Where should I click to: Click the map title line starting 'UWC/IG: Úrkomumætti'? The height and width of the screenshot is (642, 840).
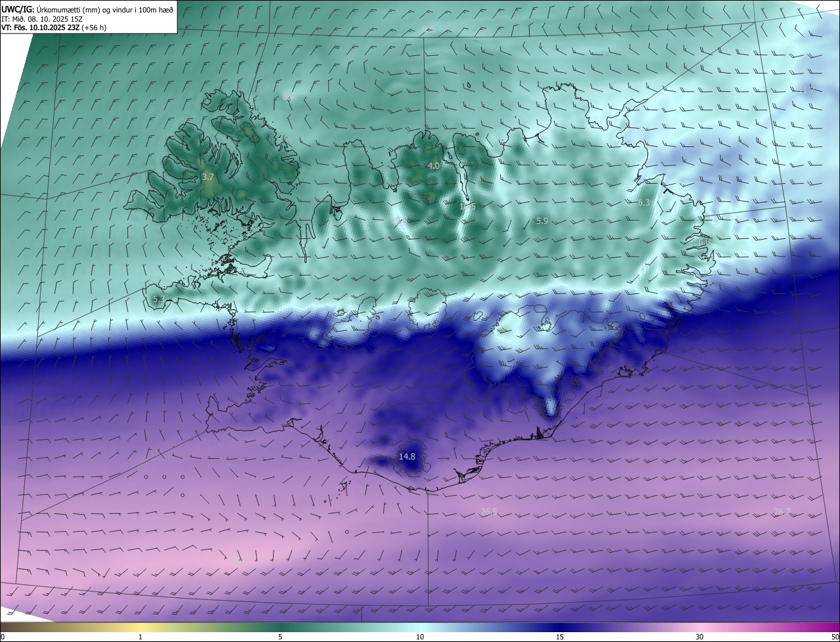tap(88, 9)
